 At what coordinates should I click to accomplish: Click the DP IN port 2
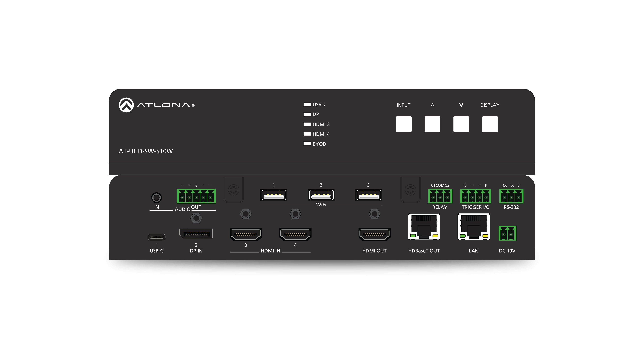(x=196, y=234)
